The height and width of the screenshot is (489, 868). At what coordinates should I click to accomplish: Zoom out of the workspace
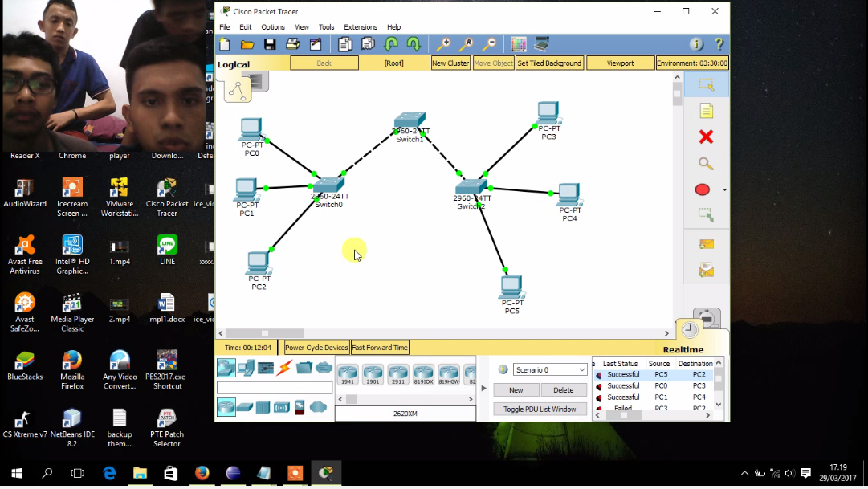tap(489, 44)
